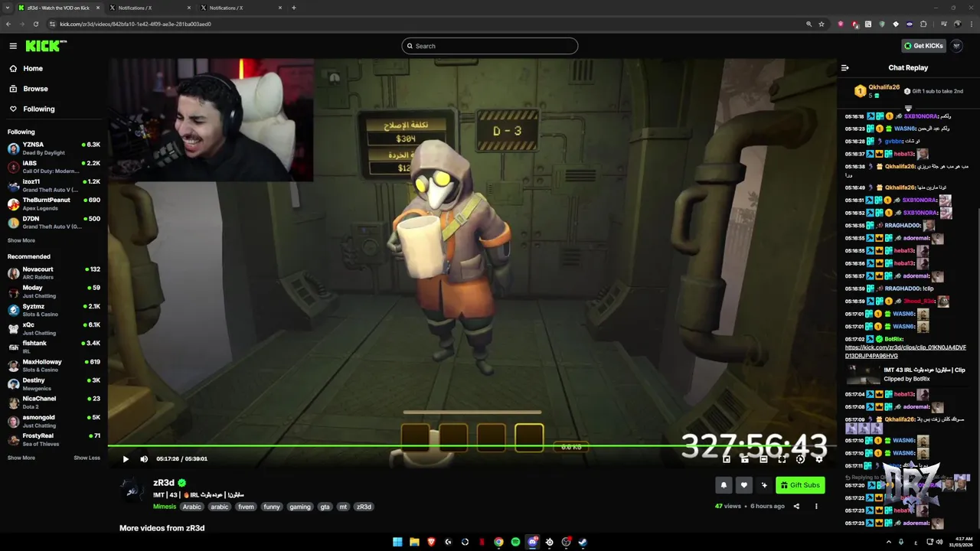980x551 pixels.
Task: Click the heart follow button
Action: point(743,485)
